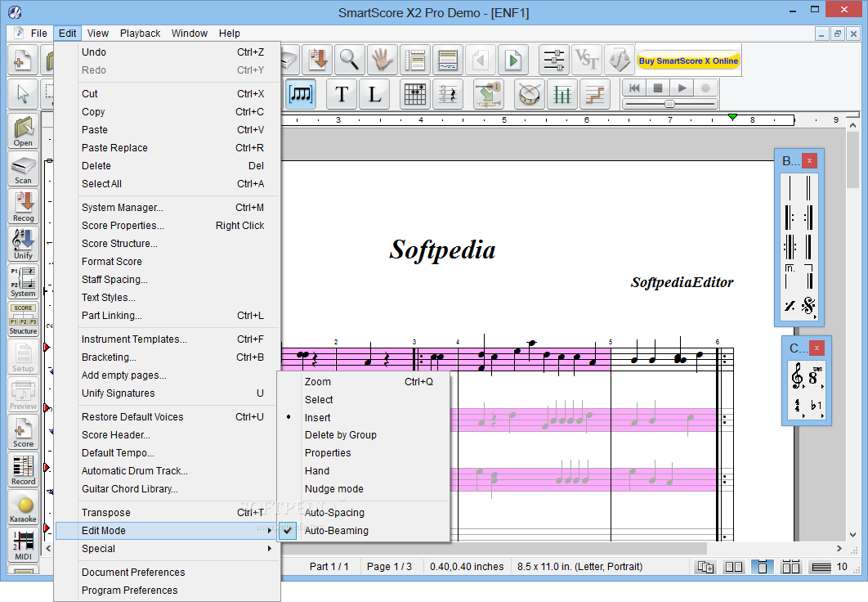
Task: Choose Select edit mode
Action: (319, 399)
